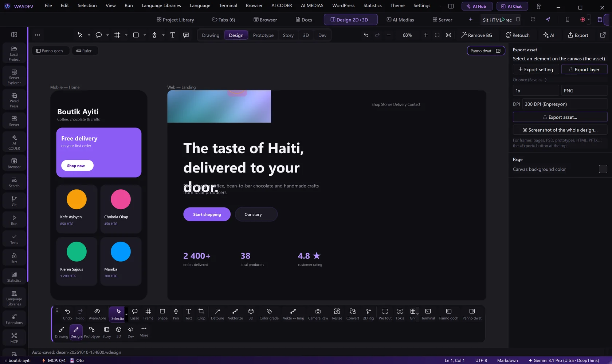Viewport: 612px width, 364px height.
Task: Choose the Frame tool in bottom toolbar
Action: pyautogui.click(x=148, y=314)
